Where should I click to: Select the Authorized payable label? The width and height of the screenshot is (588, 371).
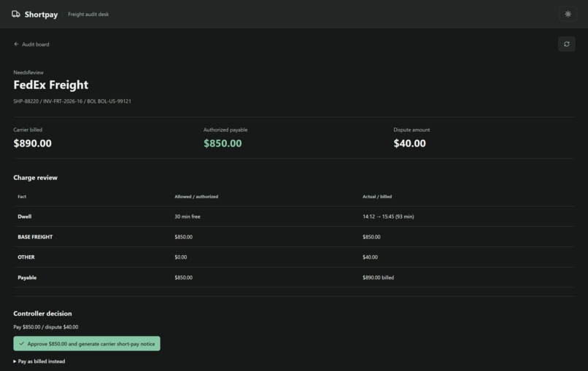pyautogui.click(x=225, y=130)
